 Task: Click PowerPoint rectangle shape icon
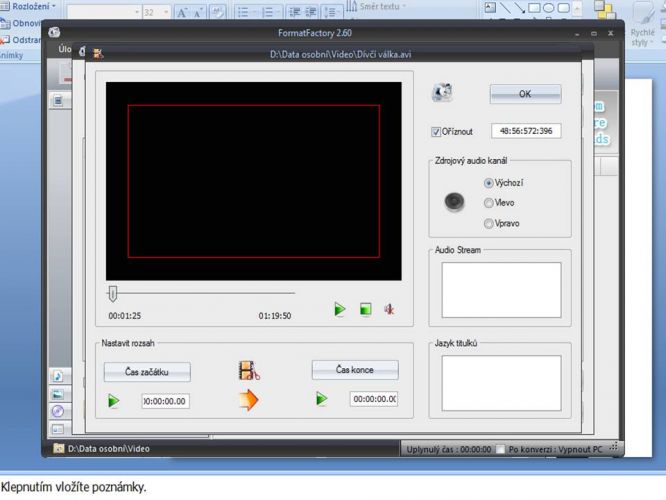(534, 7)
